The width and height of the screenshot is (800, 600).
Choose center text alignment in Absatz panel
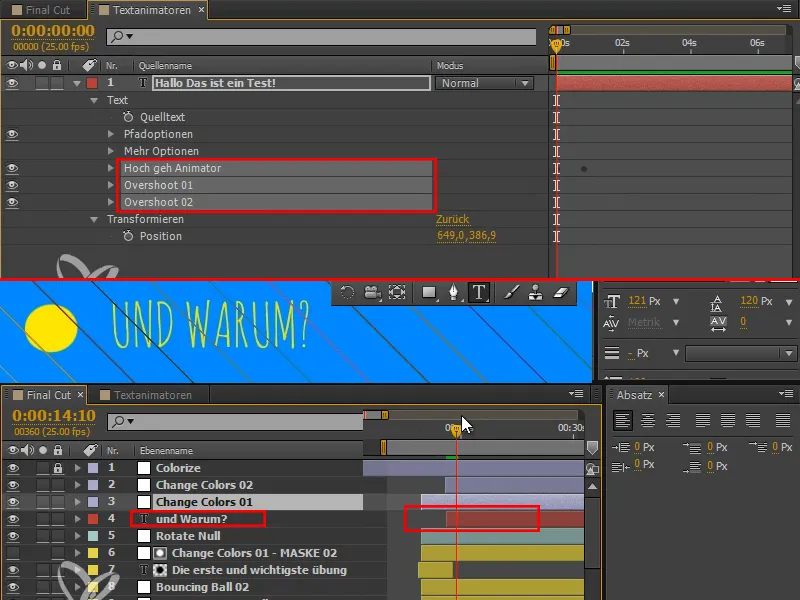click(647, 420)
